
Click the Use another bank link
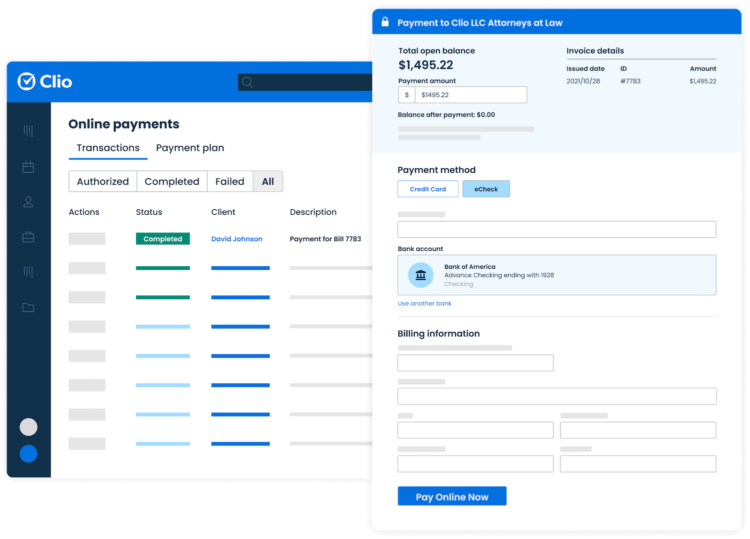424,303
